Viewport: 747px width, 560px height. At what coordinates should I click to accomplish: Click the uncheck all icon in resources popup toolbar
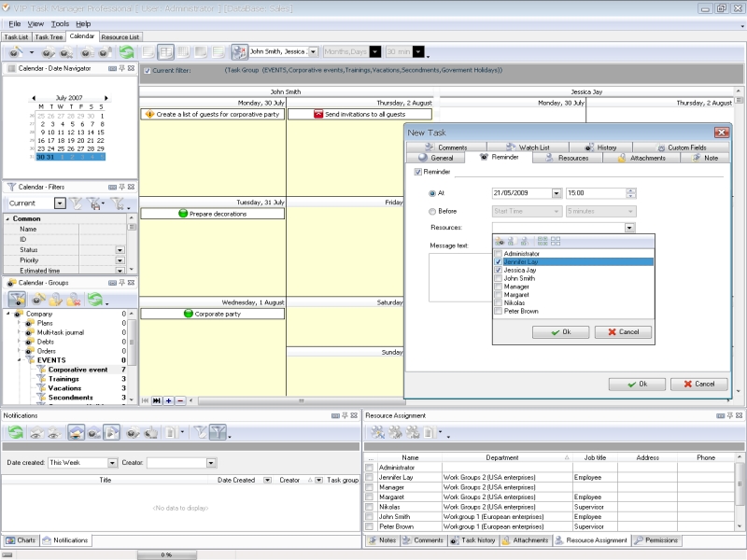[x=556, y=242]
